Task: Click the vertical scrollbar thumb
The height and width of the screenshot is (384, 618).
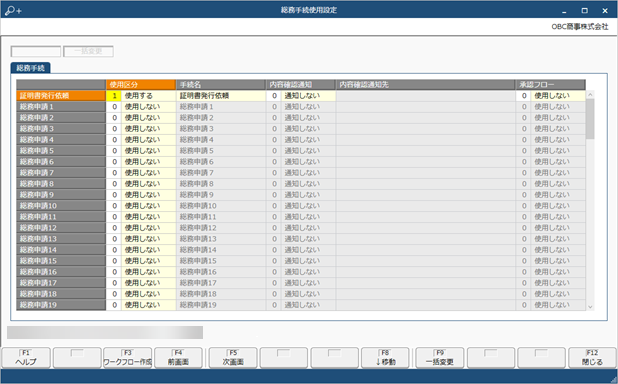Action: click(x=590, y=119)
